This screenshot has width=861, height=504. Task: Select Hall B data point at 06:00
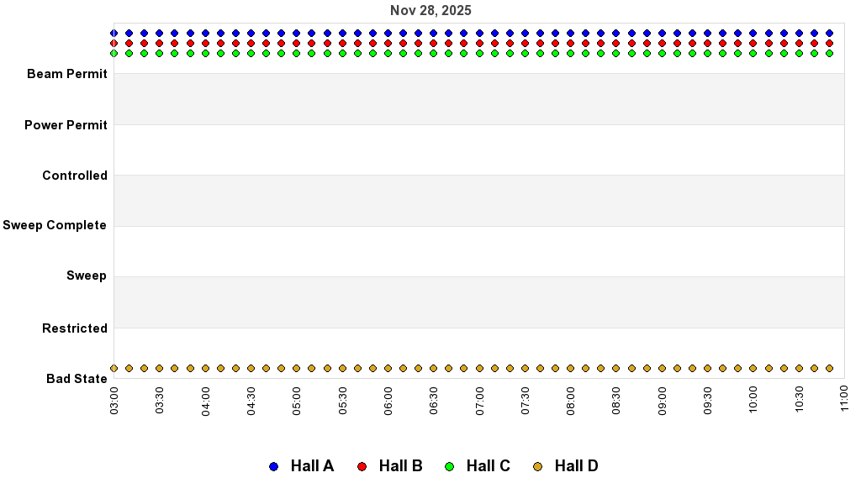[388, 43]
